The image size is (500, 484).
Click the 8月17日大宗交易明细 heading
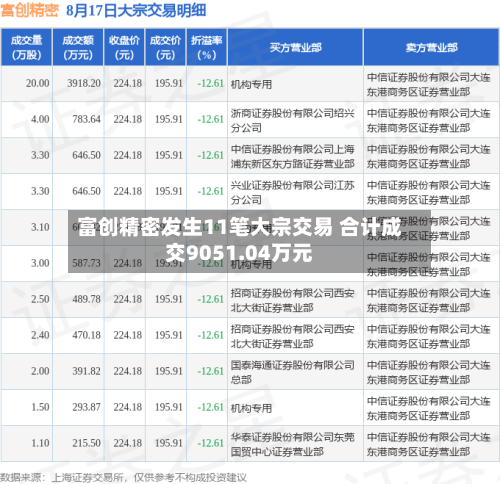[x=136, y=10]
